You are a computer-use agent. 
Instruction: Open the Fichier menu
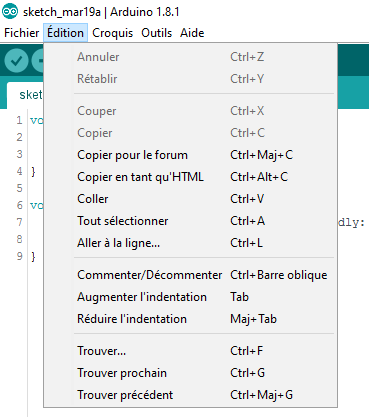[21, 33]
